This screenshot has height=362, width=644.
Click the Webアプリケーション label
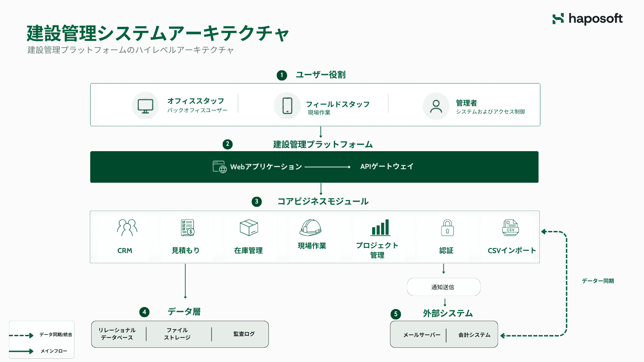click(x=266, y=167)
